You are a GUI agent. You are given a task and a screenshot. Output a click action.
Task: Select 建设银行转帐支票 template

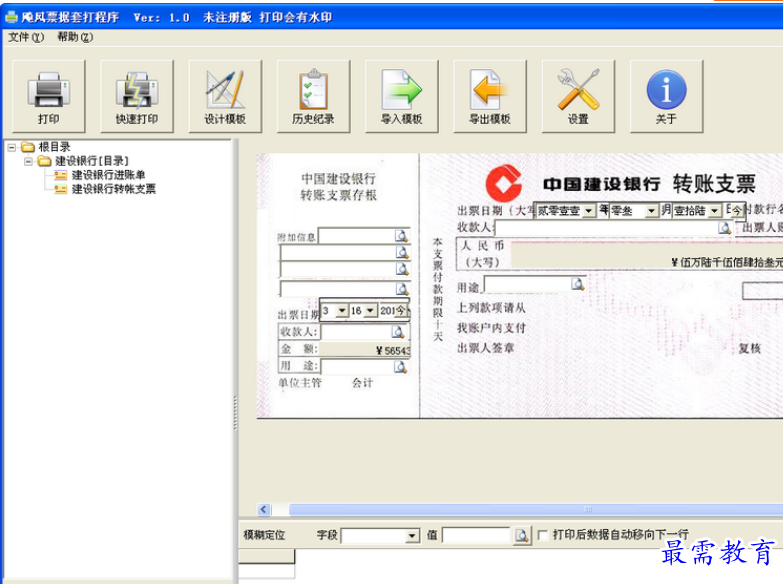[x=114, y=189]
